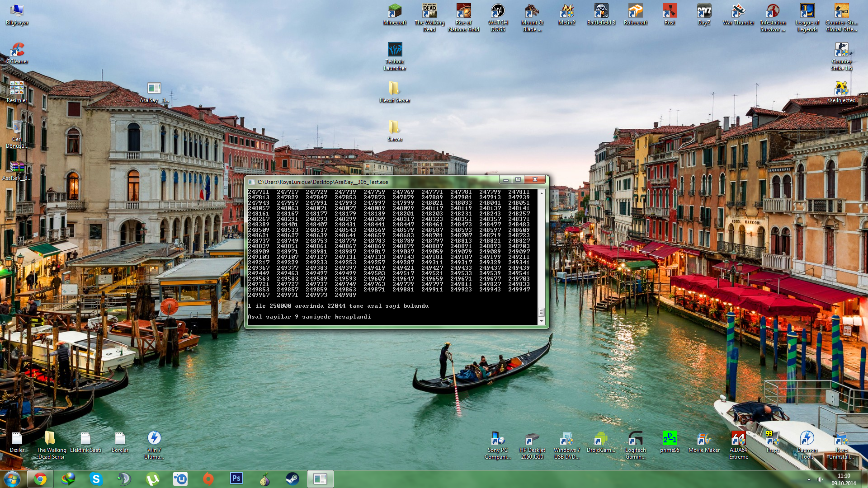Open Photoshop from the taskbar
The image size is (868, 488).
[236, 479]
